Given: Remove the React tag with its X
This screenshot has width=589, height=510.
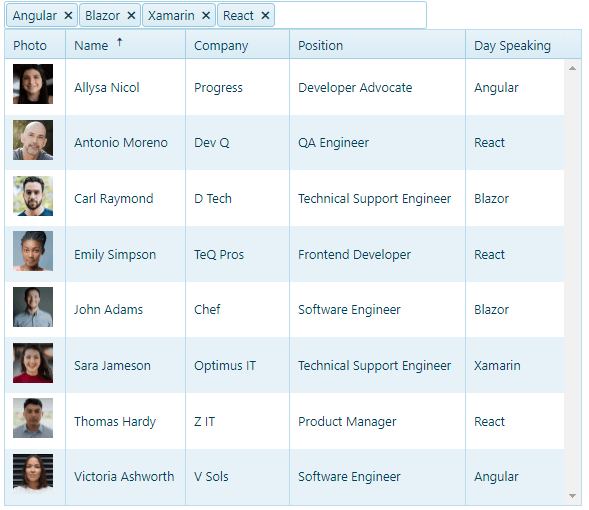Looking at the screenshot, I should 265,16.
